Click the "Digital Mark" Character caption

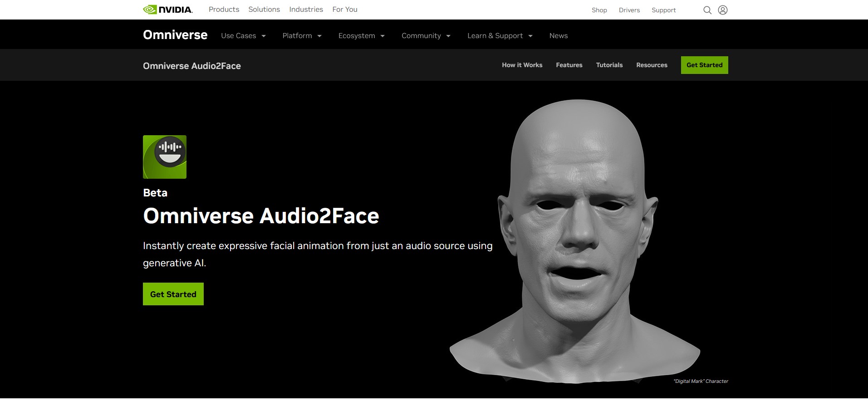[701, 381]
